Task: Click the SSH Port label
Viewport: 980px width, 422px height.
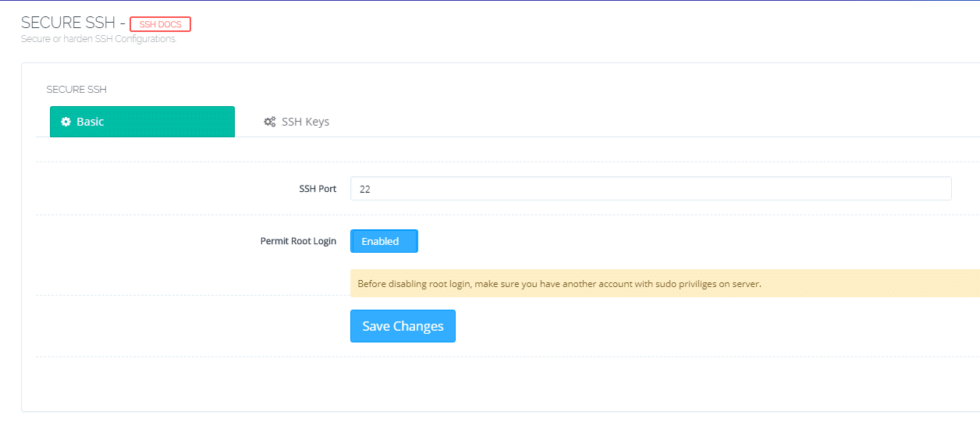Action: (318, 189)
